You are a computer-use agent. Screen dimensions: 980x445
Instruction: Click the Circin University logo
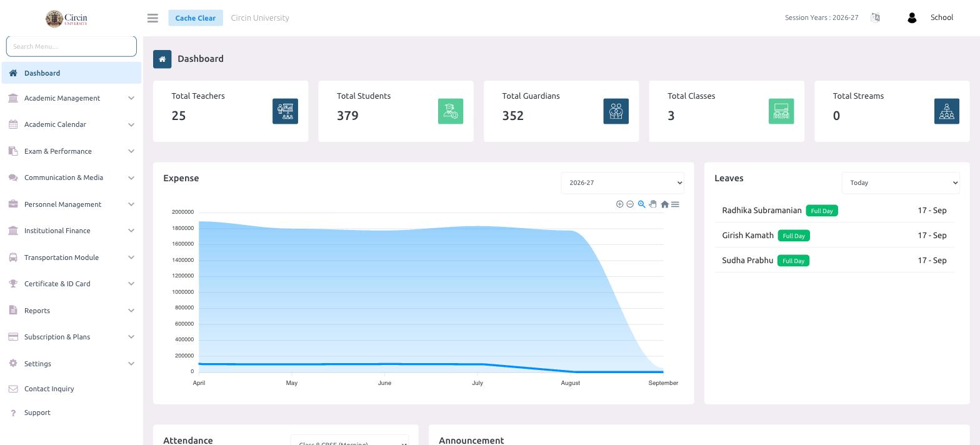coord(67,18)
